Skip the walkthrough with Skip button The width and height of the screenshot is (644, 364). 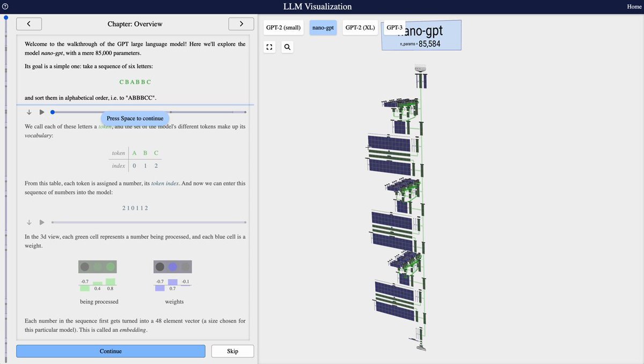[x=232, y=351]
